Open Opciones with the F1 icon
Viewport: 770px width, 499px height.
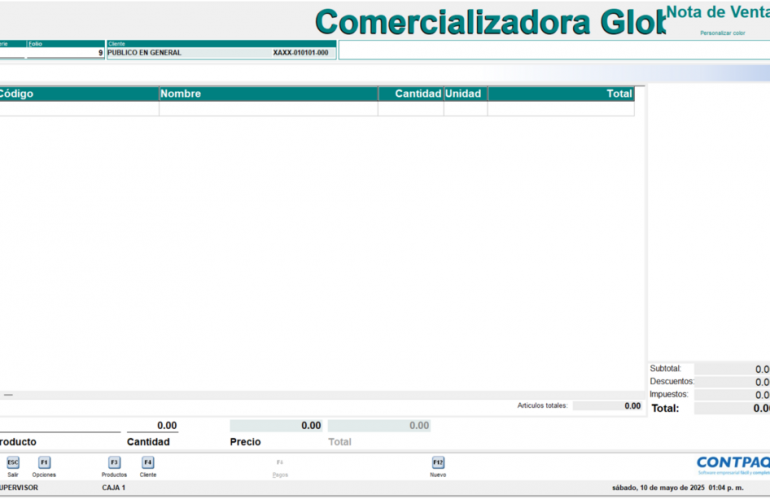click(x=44, y=463)
